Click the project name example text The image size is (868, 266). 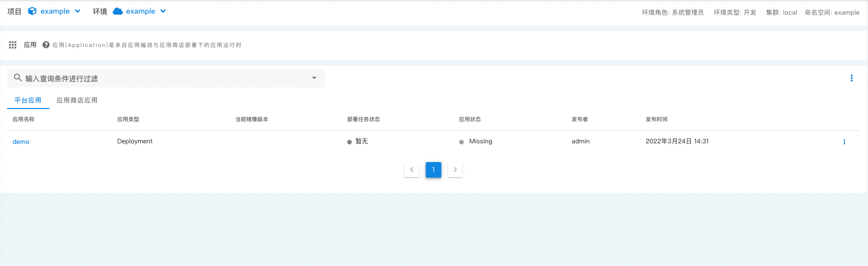(55, 11)
